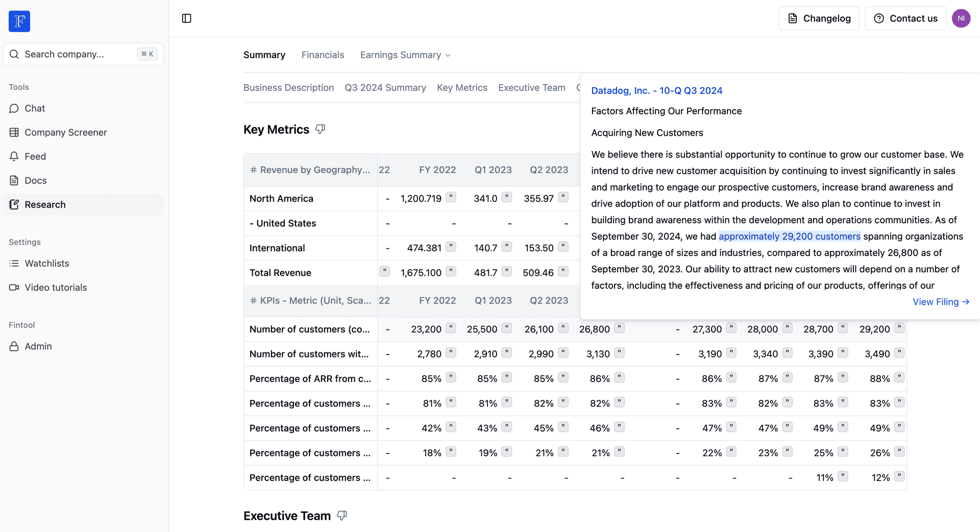The width and height of the screenshot is (980, 532).
Task: Open Video tutorials
Action: [83, 287]
